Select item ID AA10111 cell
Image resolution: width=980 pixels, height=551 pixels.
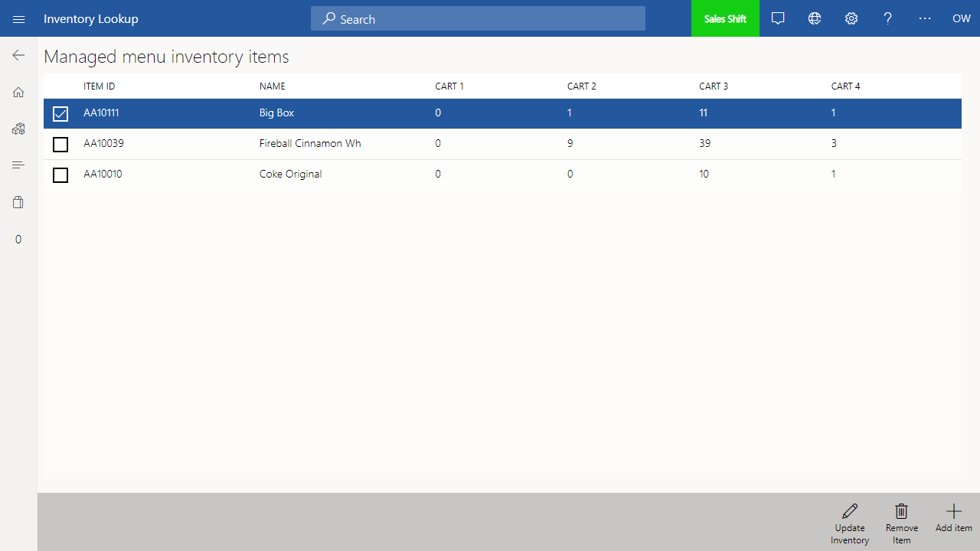coord(101,112)
